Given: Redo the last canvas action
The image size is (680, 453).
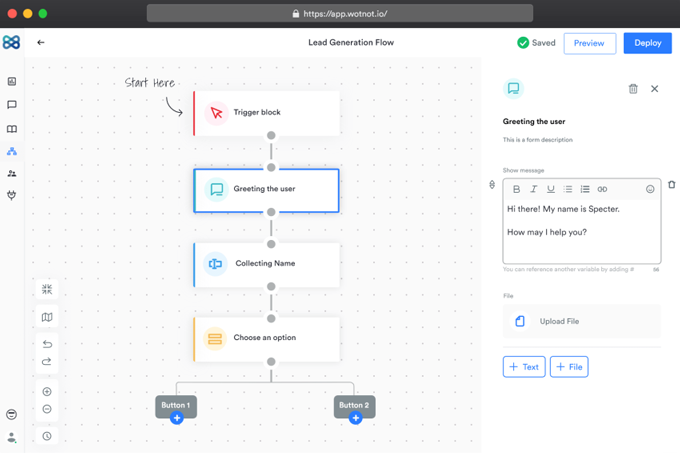Looking at the screenshot, I should [47, 361].
